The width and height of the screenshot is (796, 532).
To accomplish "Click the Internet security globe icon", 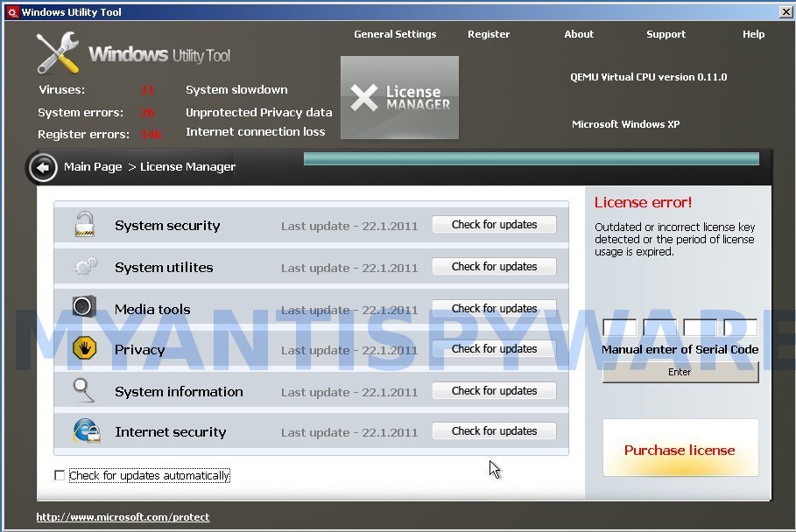I will 87,431.
